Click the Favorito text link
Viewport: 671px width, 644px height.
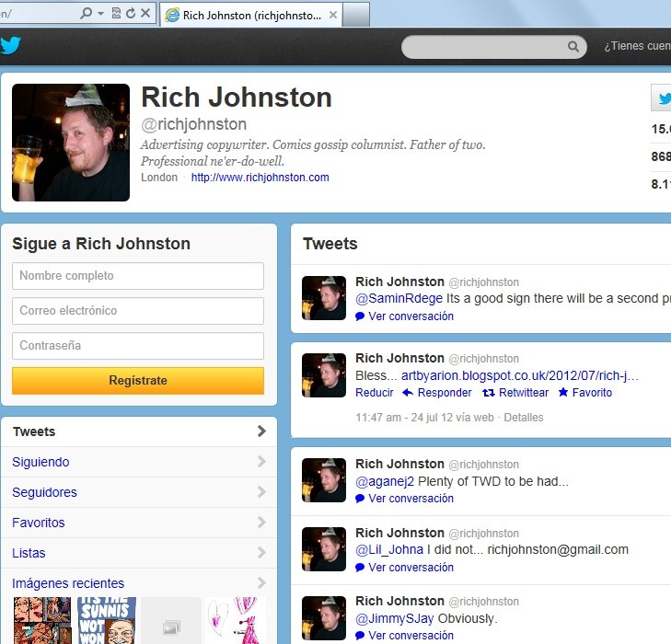pyautogui.click(x=592, y=393)
